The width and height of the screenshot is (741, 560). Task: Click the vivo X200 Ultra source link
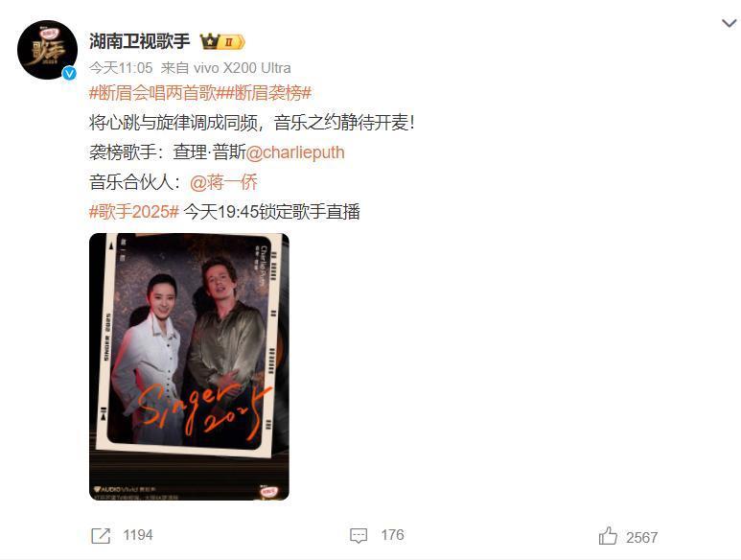pos(242,68)
